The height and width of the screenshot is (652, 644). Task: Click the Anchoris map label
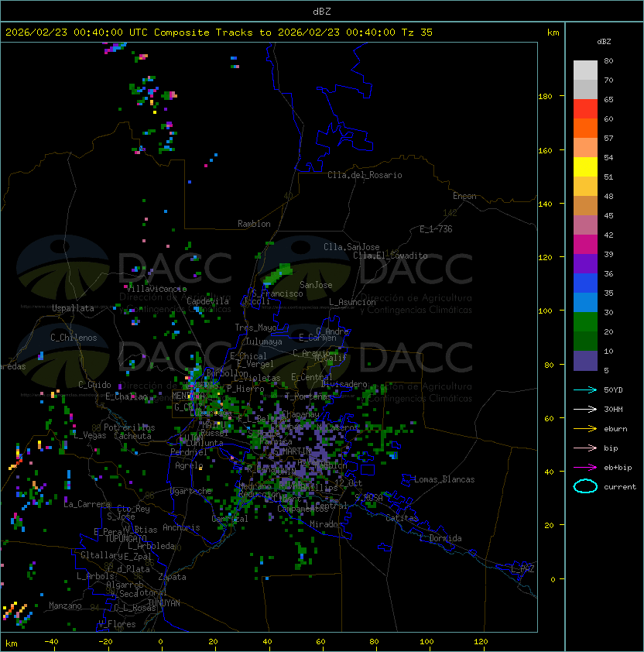point(181,527)
